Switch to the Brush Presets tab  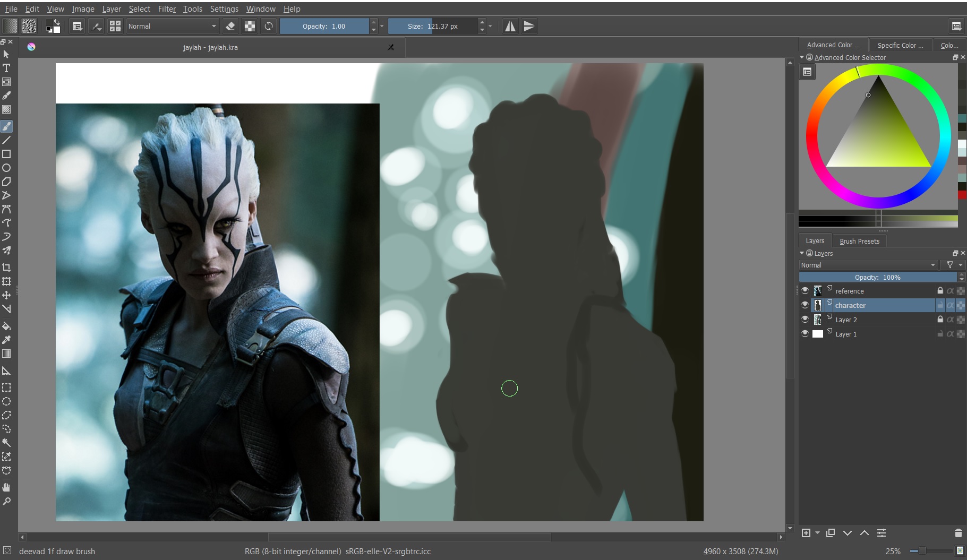pos(859,241)
